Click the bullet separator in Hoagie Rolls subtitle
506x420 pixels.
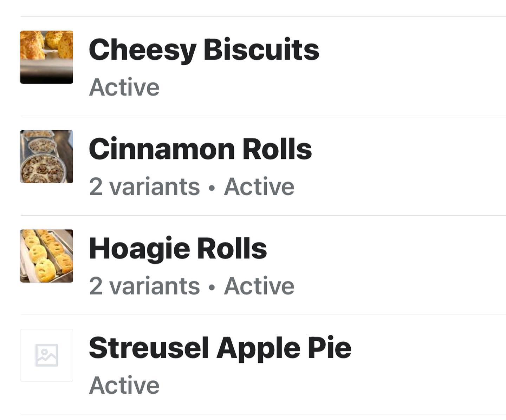[x=212, y=287]
